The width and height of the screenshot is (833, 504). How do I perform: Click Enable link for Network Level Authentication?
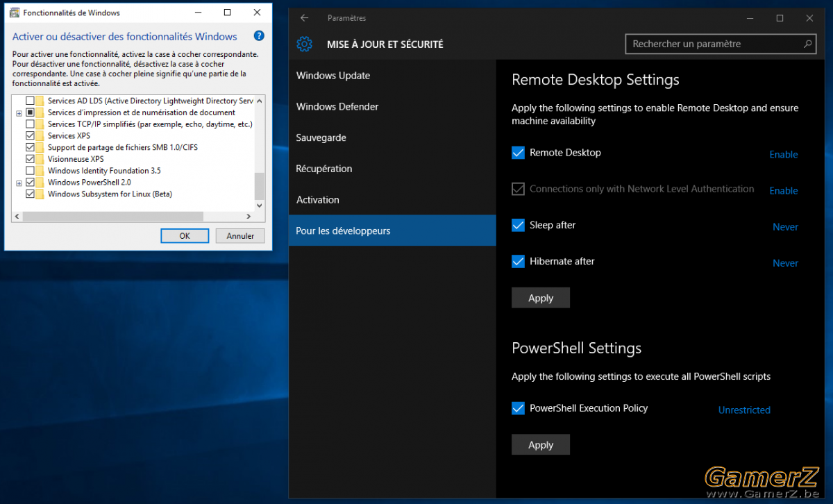784,191
